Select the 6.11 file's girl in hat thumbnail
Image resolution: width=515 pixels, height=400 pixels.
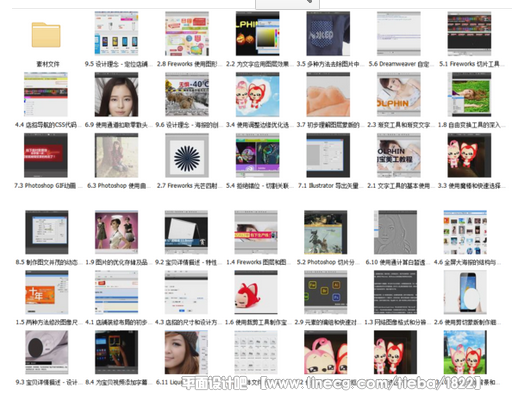(186, 352)
